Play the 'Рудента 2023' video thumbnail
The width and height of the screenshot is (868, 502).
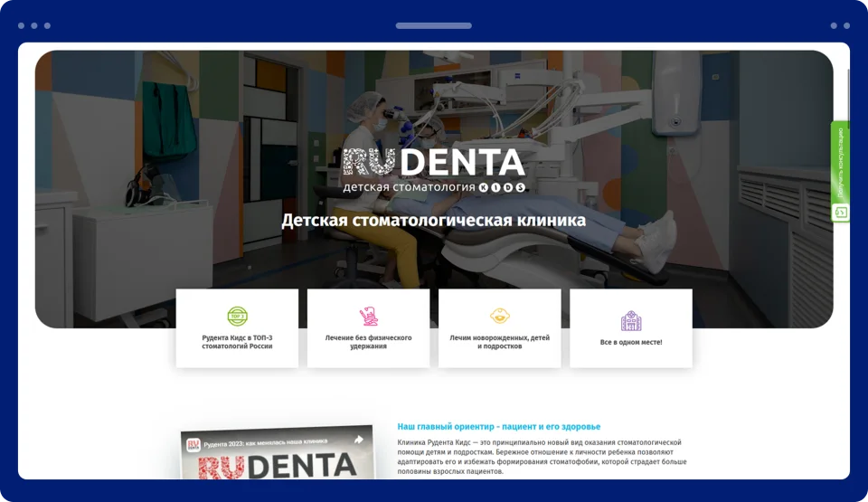[x=278, y=452]
